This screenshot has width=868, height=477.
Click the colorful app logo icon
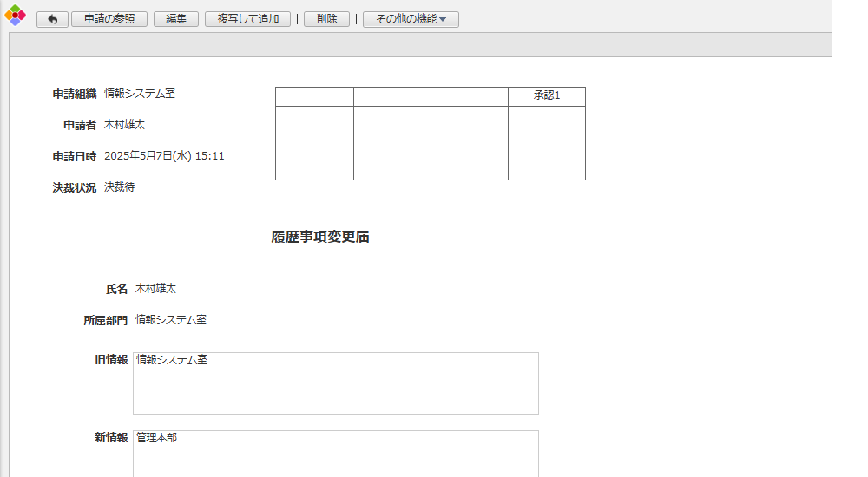(x=15, y=15)
